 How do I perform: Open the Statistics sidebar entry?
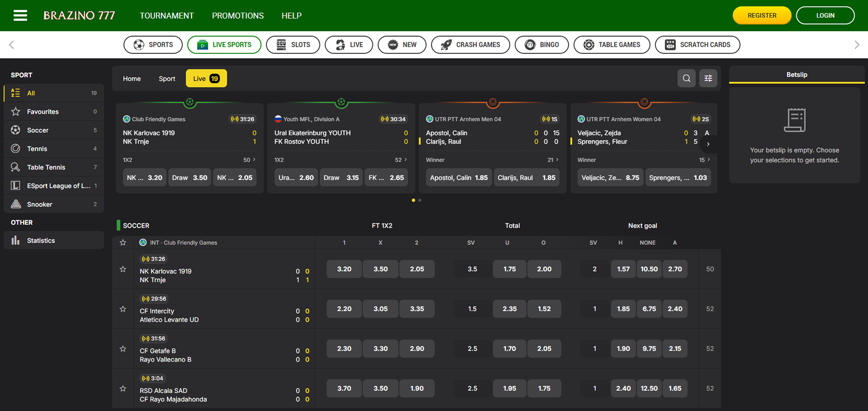(54, 240)
